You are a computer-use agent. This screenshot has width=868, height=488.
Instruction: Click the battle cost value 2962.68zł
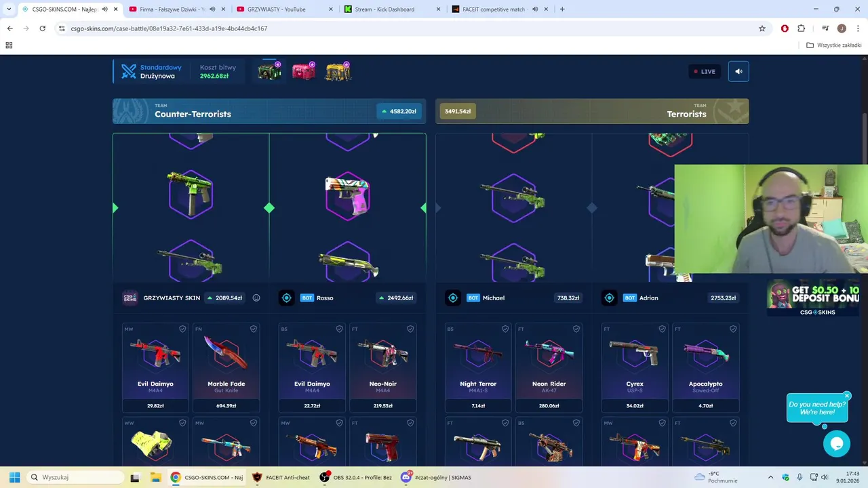tap(214, 76)
